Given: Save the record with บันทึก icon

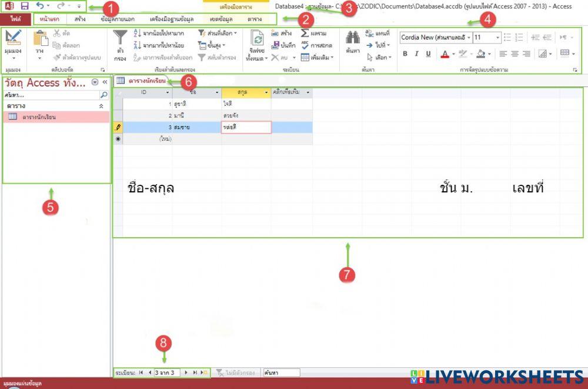Looking at the screenshot, I should point(275,45).
